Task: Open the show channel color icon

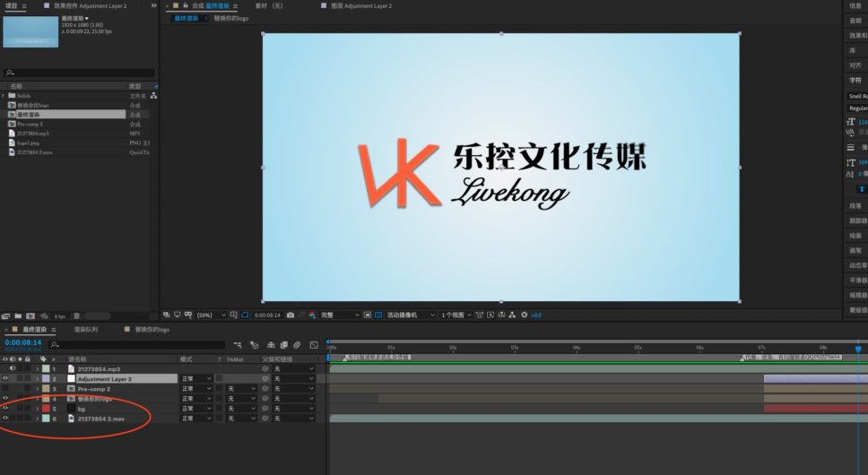Action: pyautogui.click(x=313, y=315)
